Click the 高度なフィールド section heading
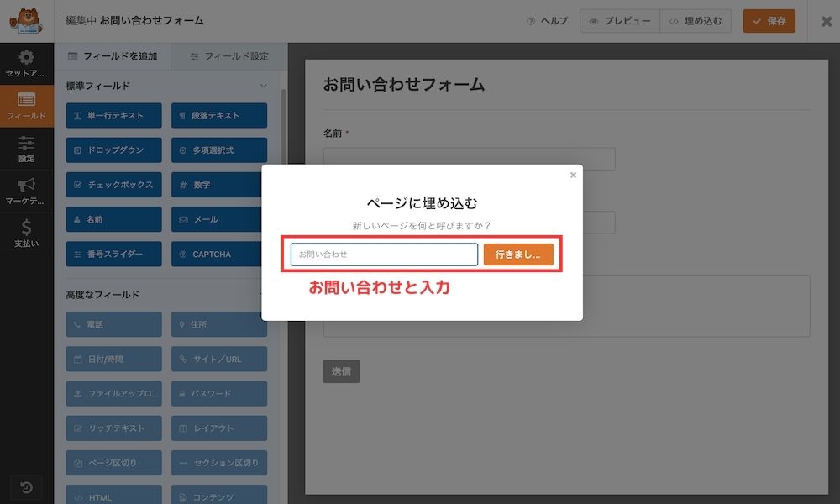Screen dimensions: 840x504 [x=102, y=295]
